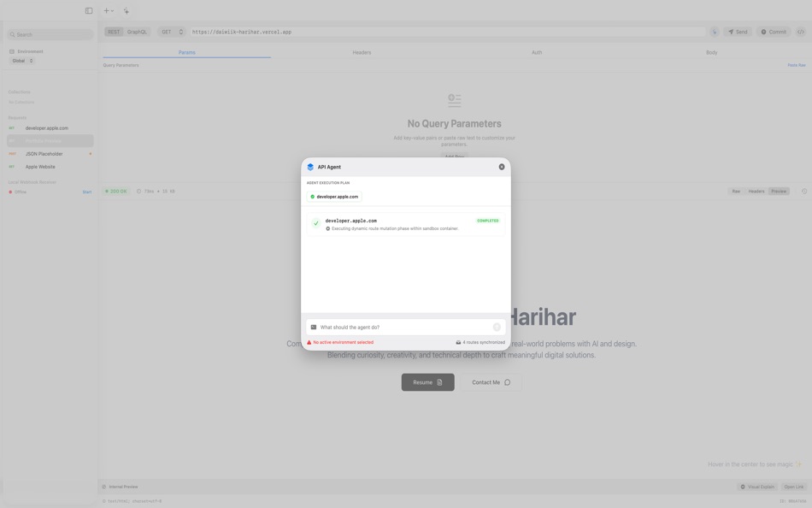Toggle the sidebar panel icon
The image size is (812, 508).
[89, 11]
